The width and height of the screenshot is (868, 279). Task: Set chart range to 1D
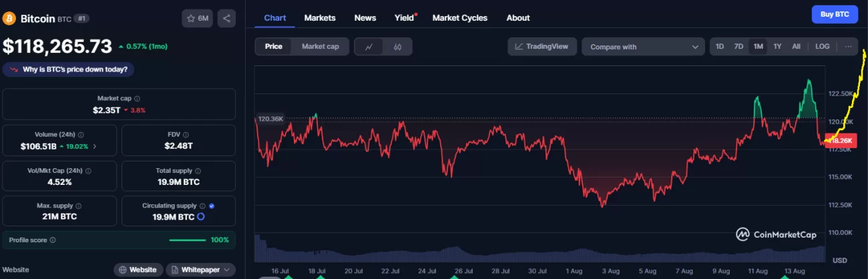(x=720, y=47)
